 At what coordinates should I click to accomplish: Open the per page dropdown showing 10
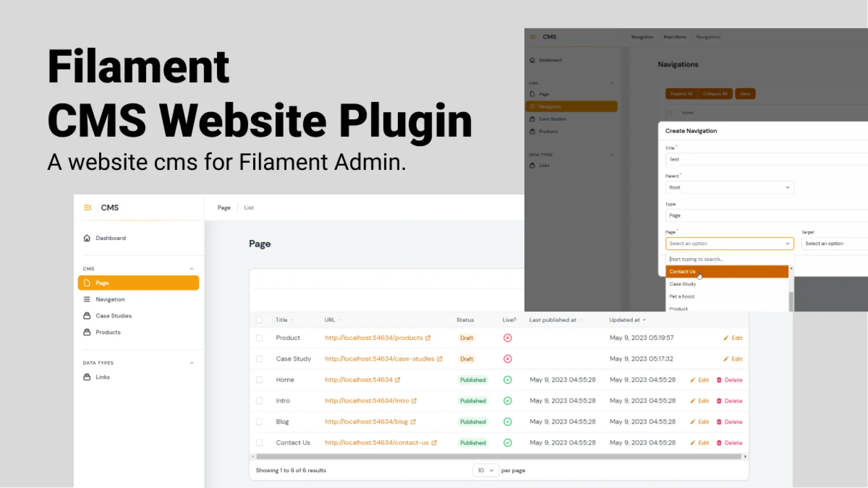coord(485,470)
